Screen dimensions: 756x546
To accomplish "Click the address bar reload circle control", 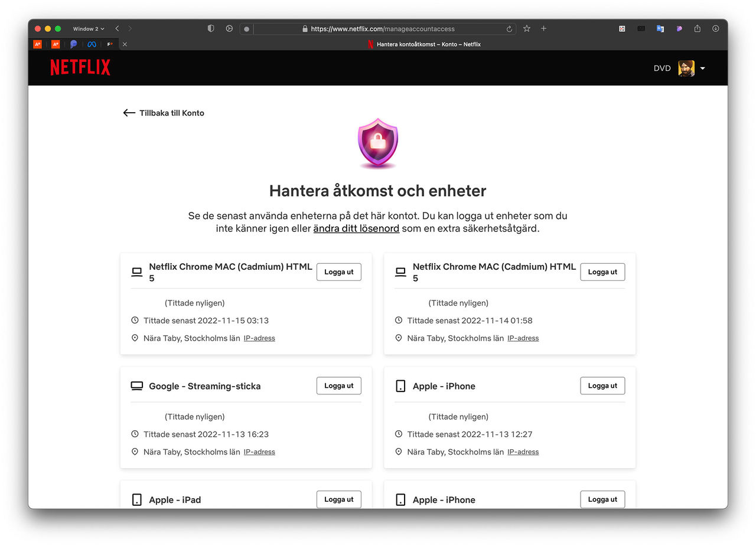I will click(509, 28).
